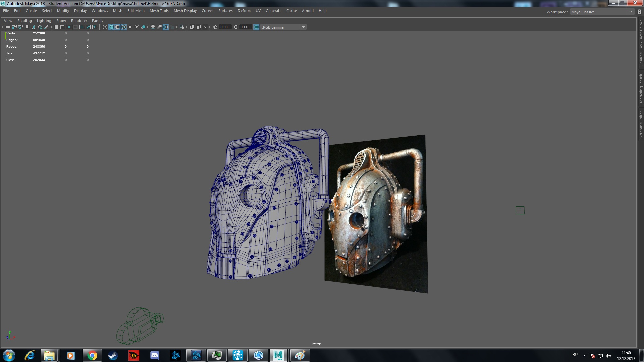This screenshot has width=644, height=362.
Task: Open Google Chrome from the taskbar
Action: [92, 355]
